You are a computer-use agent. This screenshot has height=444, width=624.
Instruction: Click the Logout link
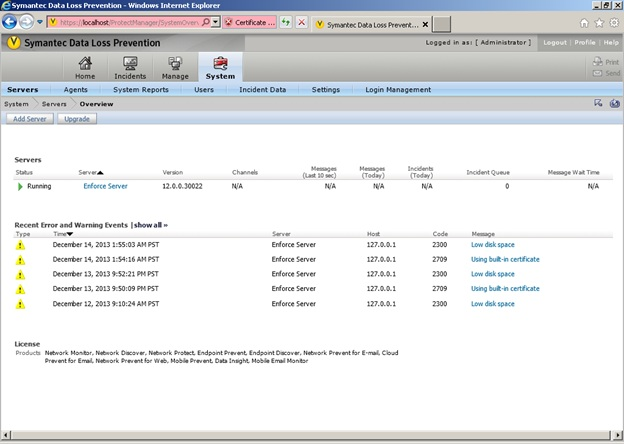coord(554,43)
